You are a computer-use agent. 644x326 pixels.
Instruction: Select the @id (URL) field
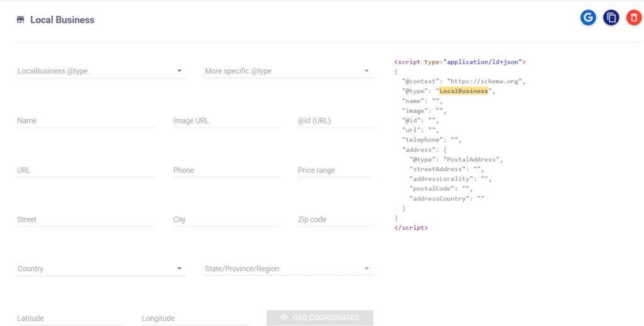click(x=335, y=121)
